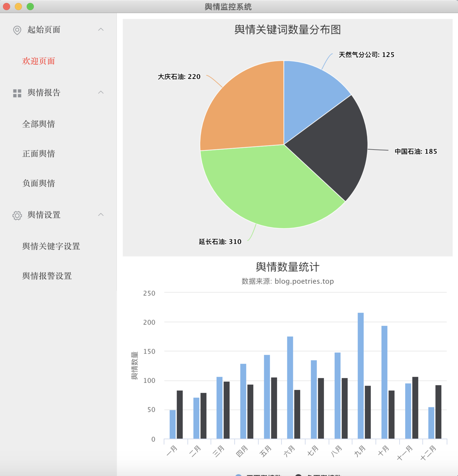
Task: Click the blue bar for 二月
Action: point(196,418)
